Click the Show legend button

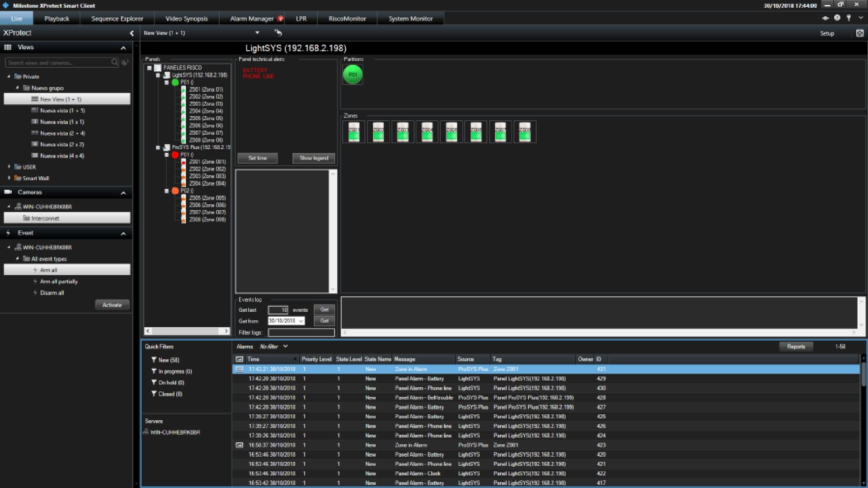click(x=314, y=158)
